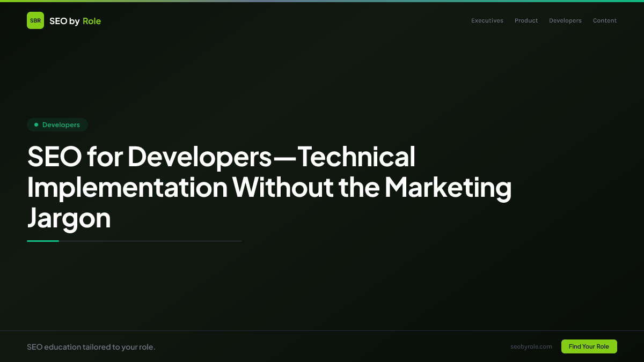This screenshot has width=644, height=362.
Task: Click the Find Your Role button
Action: coord(589,346)
